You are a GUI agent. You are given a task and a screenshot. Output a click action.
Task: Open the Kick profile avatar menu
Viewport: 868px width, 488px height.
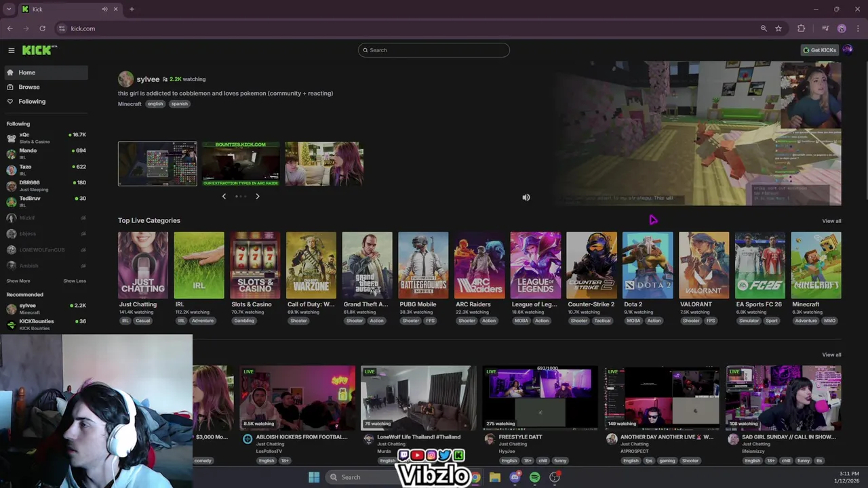848,50
